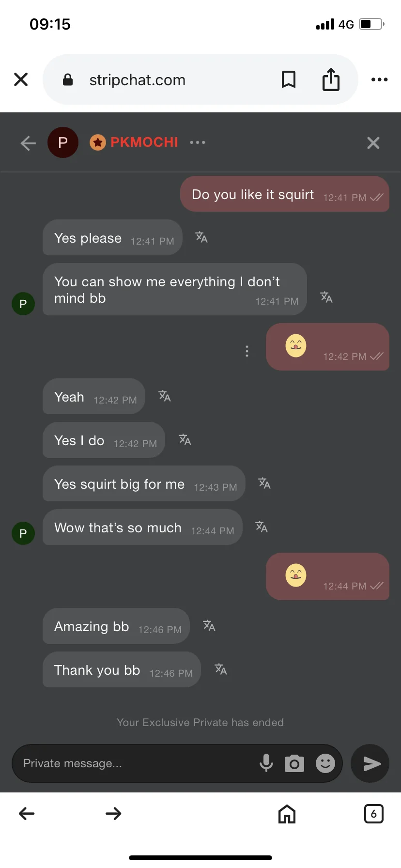Image resolution: width=401 pixels, height=868 pixels.
Task: Translate the 'Thank you bb' message
Action: click(221, 669)
